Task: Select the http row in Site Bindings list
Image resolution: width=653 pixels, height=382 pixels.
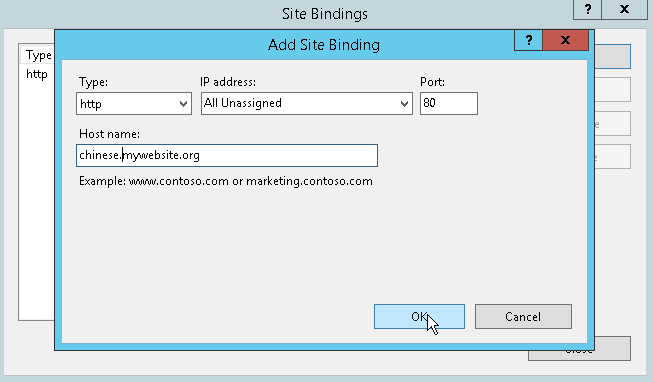Action: pos(37,74)
